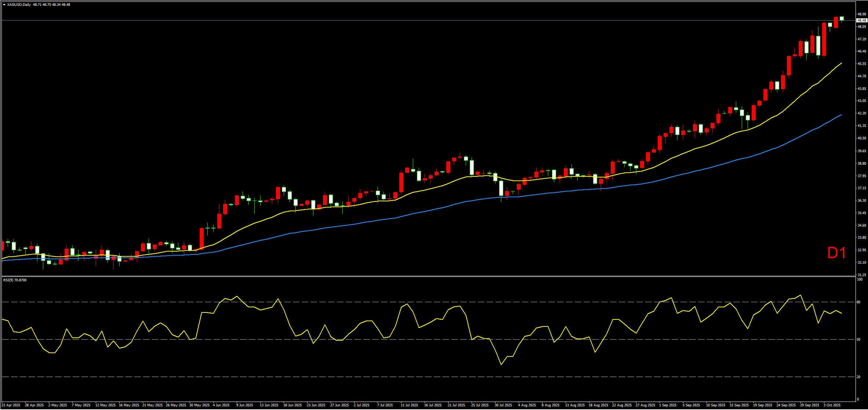Click the red D1 timeframe label
The height and width of the screenshot is (410, 868).
point(836,253)
